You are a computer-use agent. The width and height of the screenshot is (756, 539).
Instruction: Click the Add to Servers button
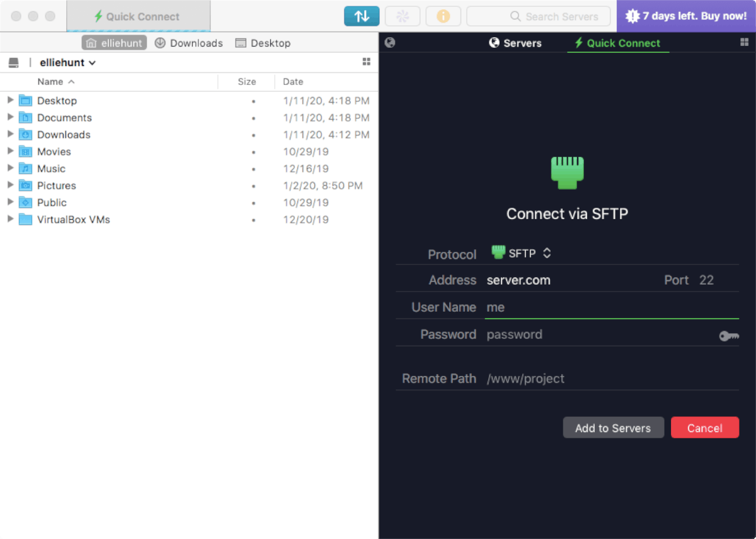click(x=613, y=428)
